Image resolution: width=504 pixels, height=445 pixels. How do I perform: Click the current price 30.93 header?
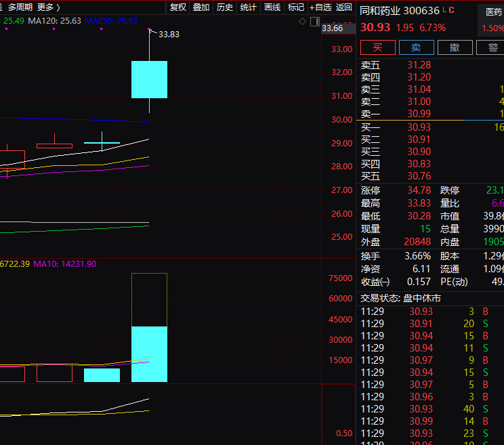point(375,28)
